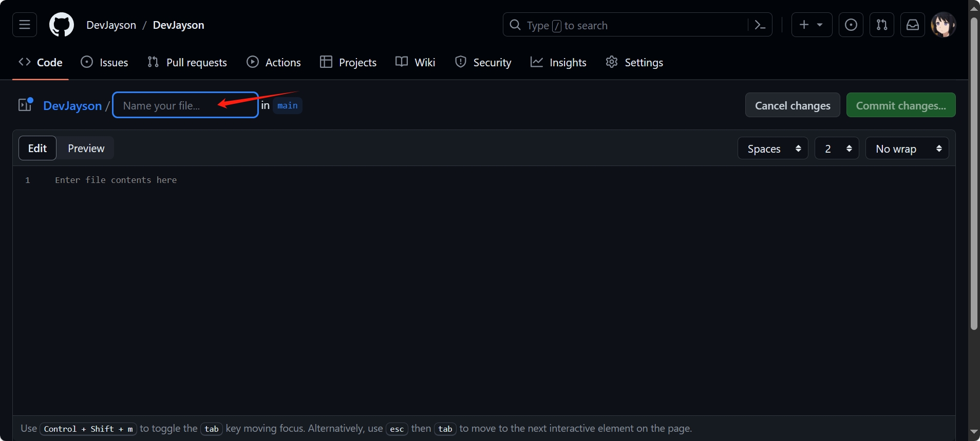The height and width of the screenshot is (441, 980).
Task: Open the Spaces indent mode dropdown
Action: pyautogui.click(x=773, y=148)
